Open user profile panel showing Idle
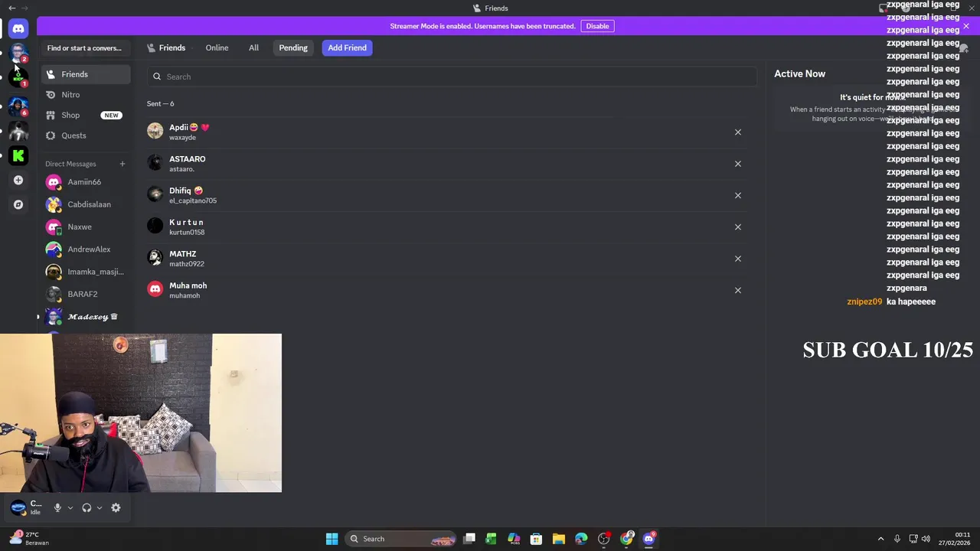Image resolution: width=980 pixels, height=551 pixels. pyautogui.click(x=28, y=507)
